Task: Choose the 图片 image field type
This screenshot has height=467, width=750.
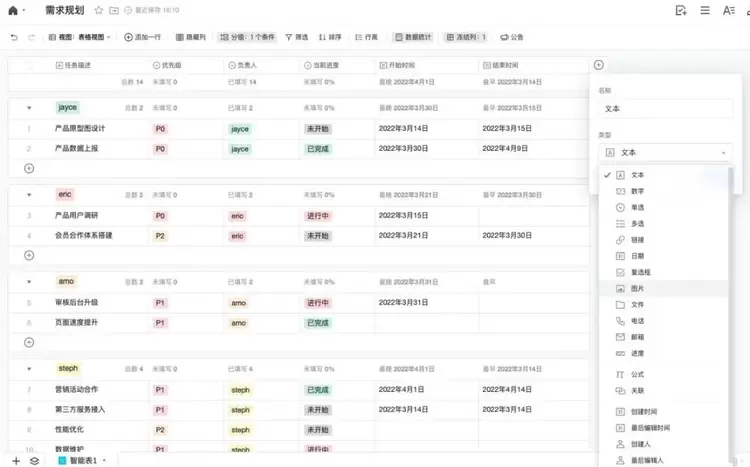Action: [664, 289]
